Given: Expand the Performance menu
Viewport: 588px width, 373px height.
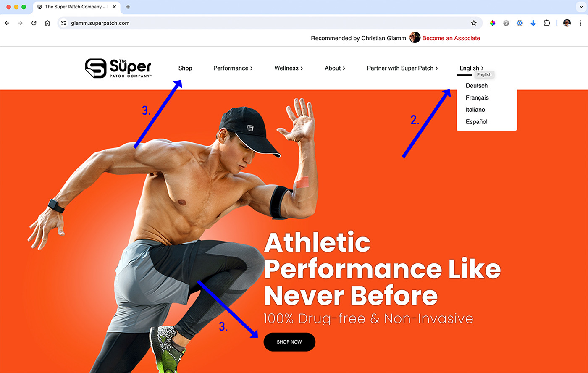Looking at the screenshot, I should tap(233, 68).
